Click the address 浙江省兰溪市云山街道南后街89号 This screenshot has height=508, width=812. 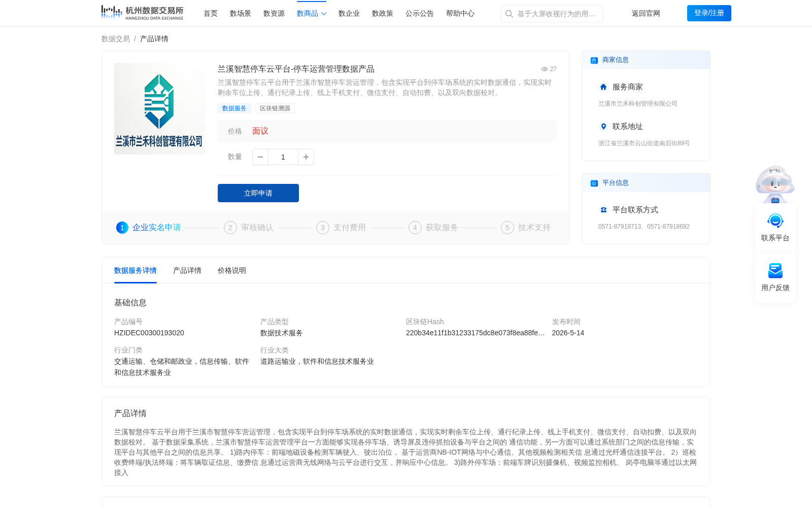[644, 143]
